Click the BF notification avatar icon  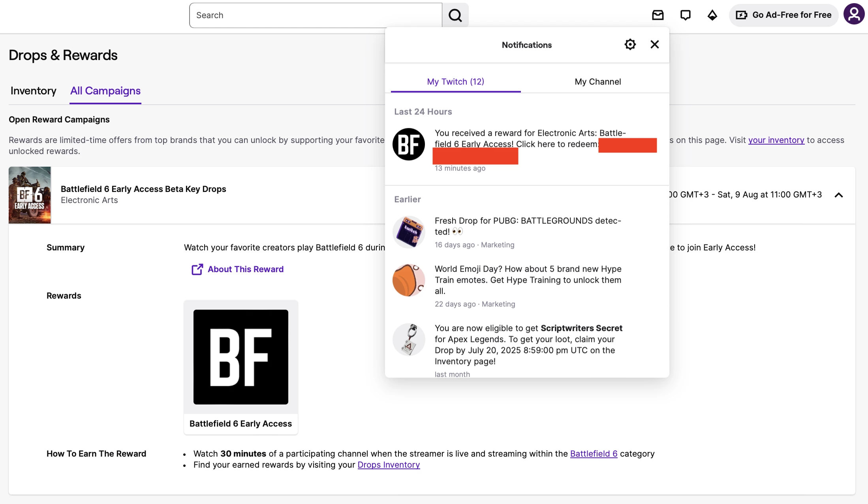pos(408,144)
